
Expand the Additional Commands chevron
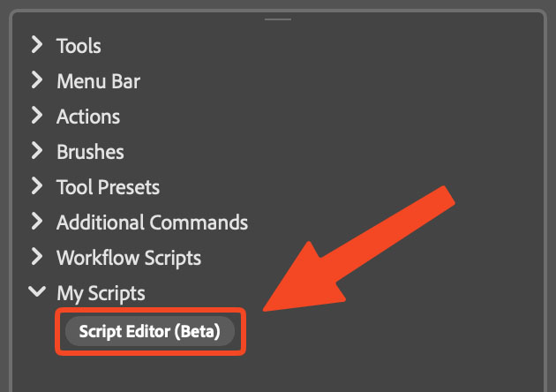(37, 221)
